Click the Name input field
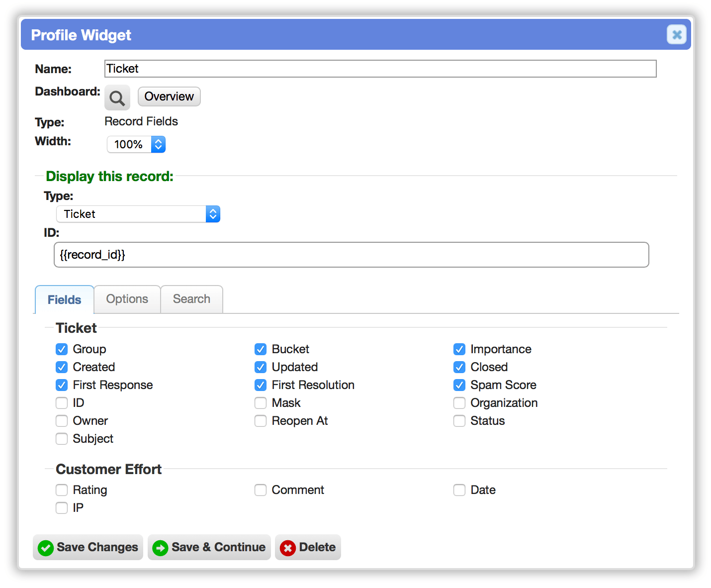Viewport: 711px width, 588px height. coord(380,69)
